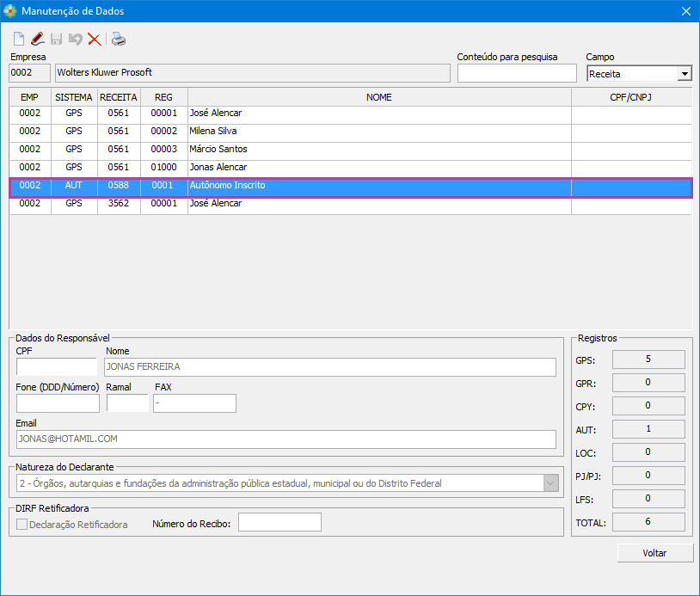Click the red Delete X icon
Viewport: 700px width, 596px height.
click(94, 39)
